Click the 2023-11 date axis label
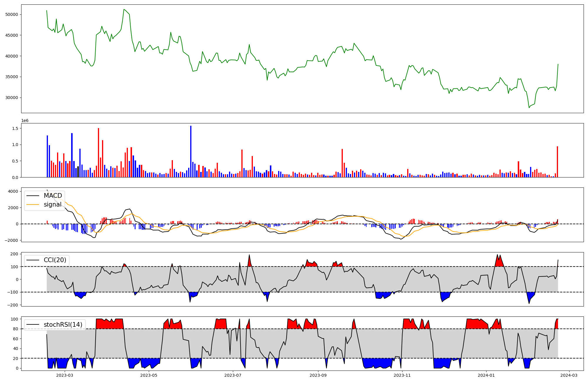The width and height of the screenshot is (588, 382). (x=402, y=375)
